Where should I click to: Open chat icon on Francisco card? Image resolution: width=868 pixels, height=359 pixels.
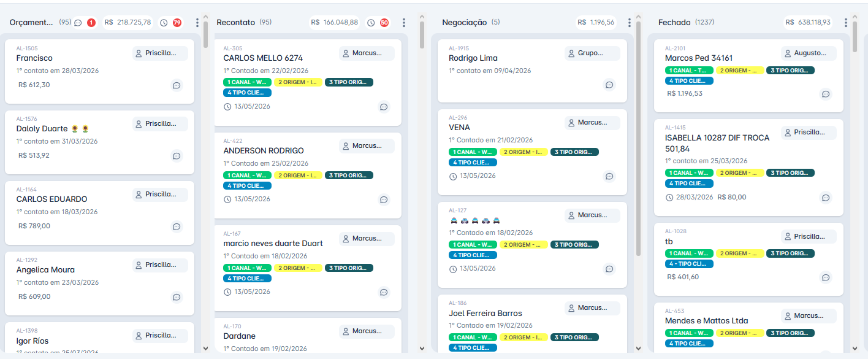177,85
